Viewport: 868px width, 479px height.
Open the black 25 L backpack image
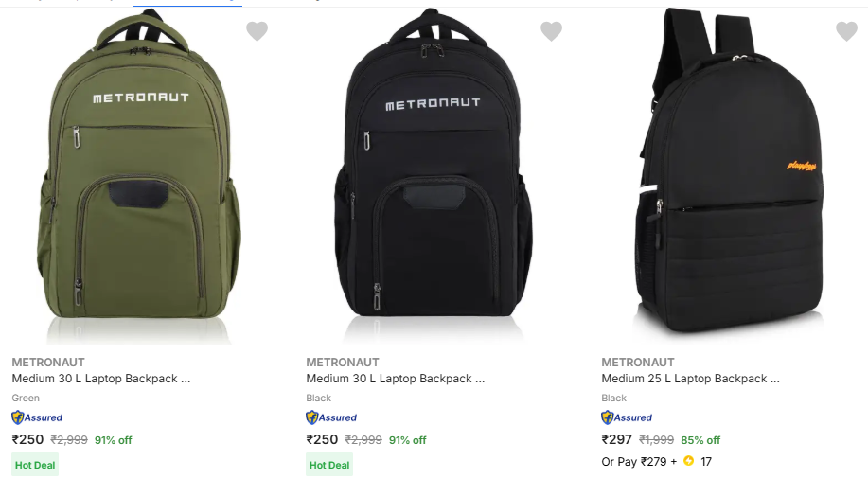point(730,175)
